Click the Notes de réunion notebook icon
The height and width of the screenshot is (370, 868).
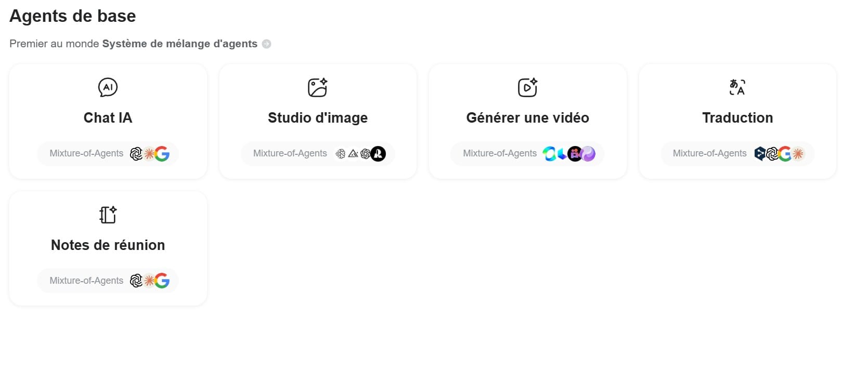tap(108, 215)
